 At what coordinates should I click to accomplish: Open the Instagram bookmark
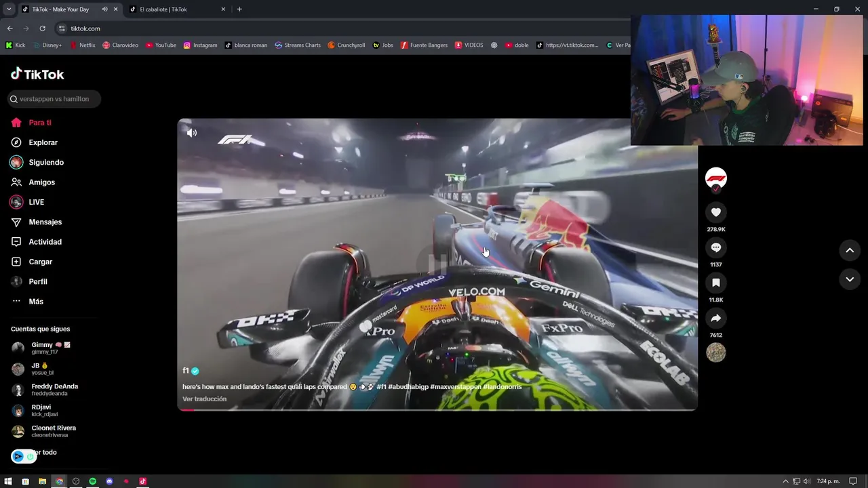[x=201, y=45]
